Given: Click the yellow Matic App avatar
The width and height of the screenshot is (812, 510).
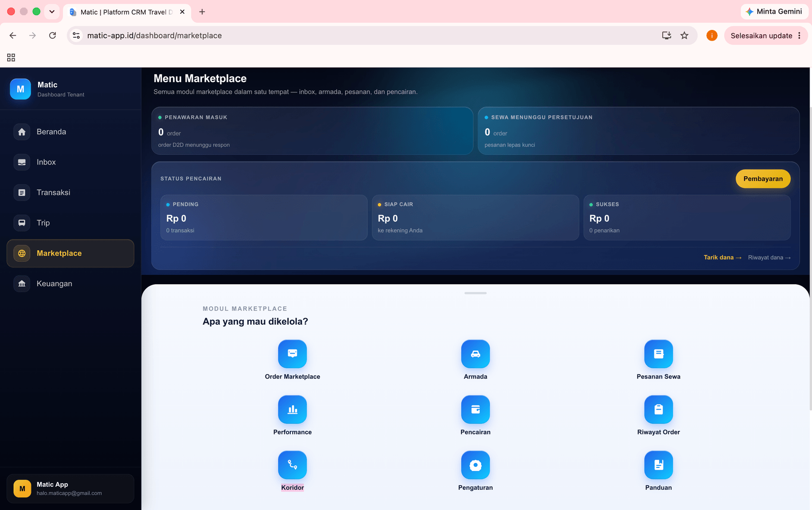Looking at the screenshot, I should pyautogui.click(x=22, y=489).
